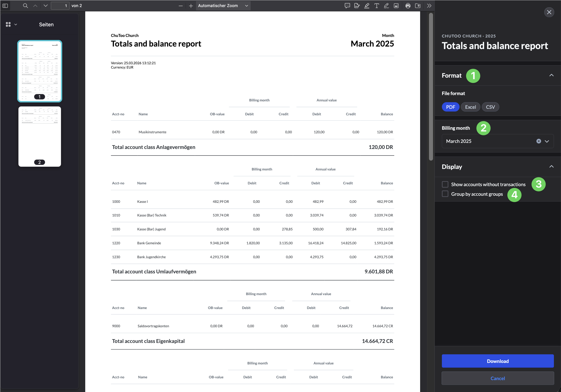Click the comment annotation tool

[x=347, y=6]
